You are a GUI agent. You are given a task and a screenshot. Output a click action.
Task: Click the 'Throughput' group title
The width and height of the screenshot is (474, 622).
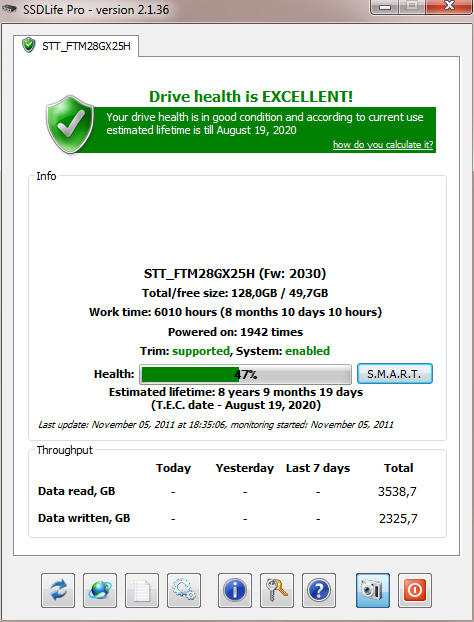click(x=65, y=450)
